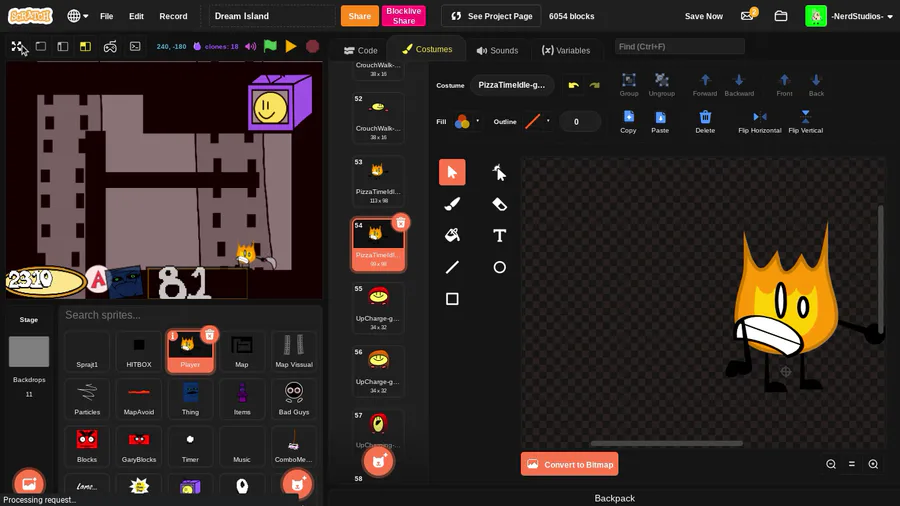Toggle gamepad controller icon
Image resolution: width=900 pixels, height=506 pixels.
(110, 46)
